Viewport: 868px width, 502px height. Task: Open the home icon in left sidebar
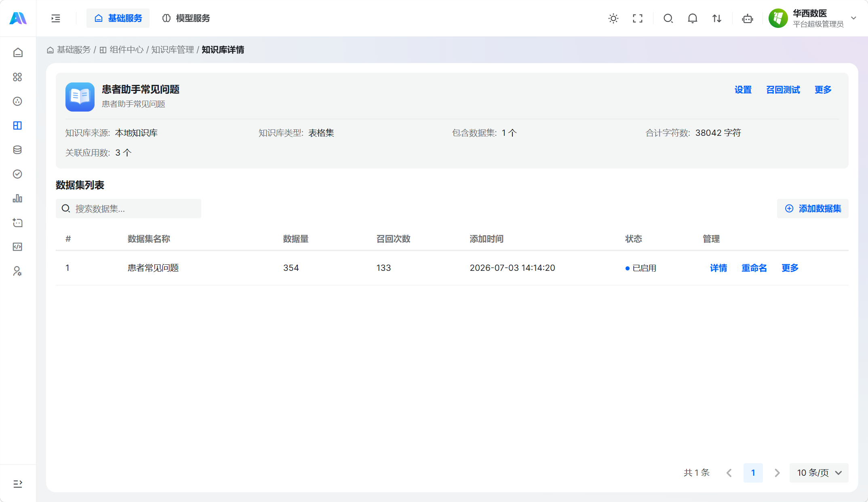(x=17, y=53)
